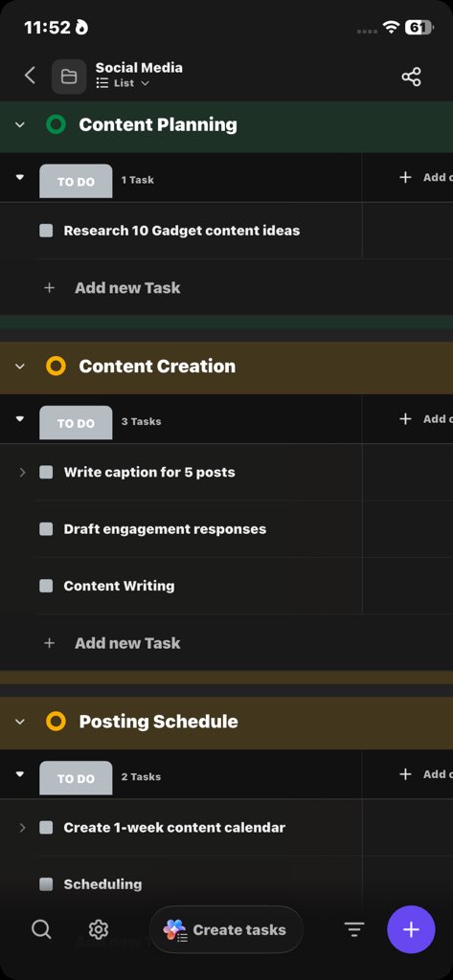Viewport: 453px width, 980px height.
Task: Click the Content Planning green status circle
Action: coord(56,124)
